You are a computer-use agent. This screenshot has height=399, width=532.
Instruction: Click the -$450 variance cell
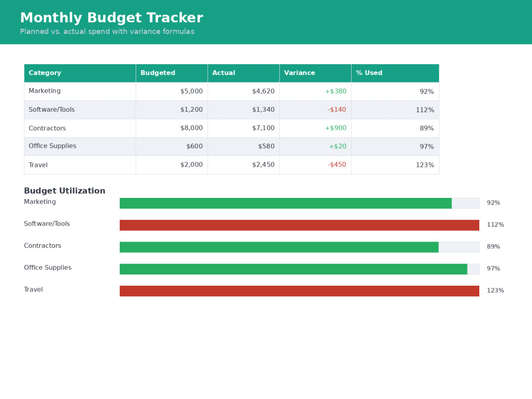315,165
